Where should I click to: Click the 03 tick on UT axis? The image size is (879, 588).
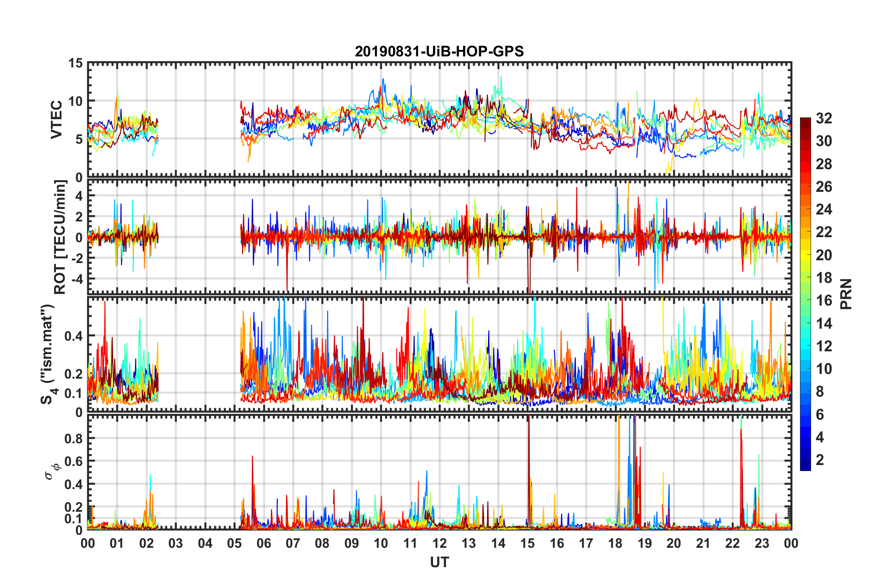click(176, 543)
